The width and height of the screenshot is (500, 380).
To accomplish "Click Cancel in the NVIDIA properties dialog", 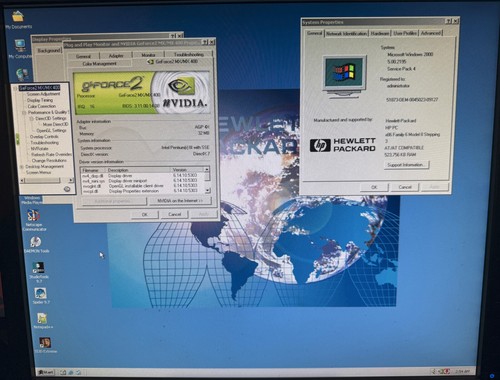I will tap(174, 214).
